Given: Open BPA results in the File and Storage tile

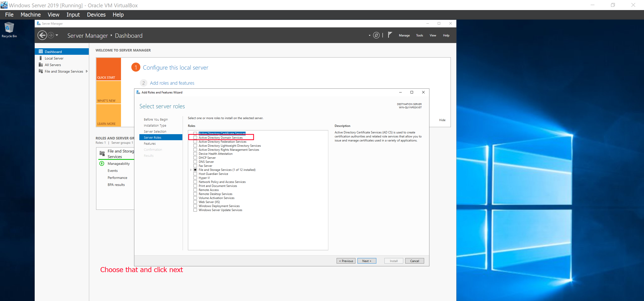Looking at the screenshot, I should click(x=116, y=185).
